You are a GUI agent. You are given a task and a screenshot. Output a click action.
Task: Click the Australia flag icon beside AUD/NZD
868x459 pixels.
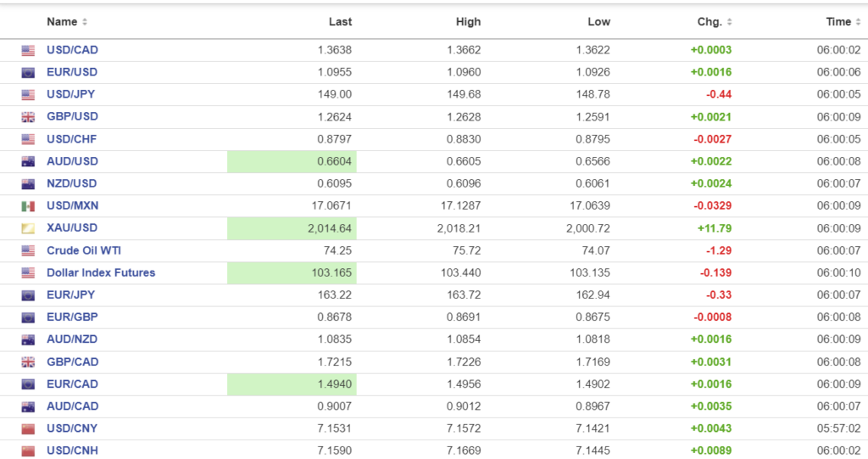click(28, 339)
